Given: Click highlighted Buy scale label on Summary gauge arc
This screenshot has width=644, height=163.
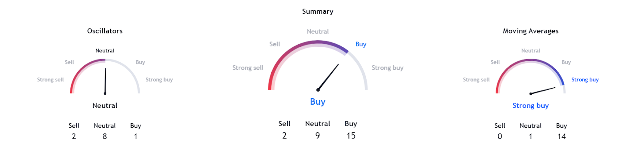Looking at the screenshot, I should [361, 44].
